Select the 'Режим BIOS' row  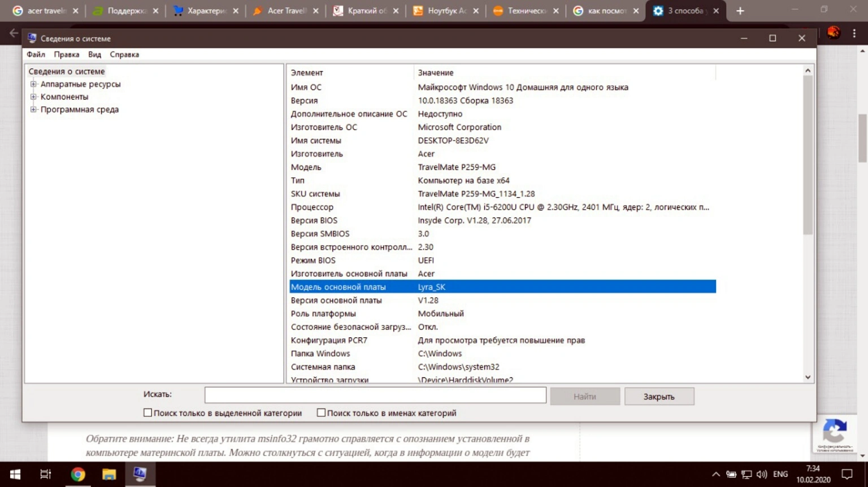pos(502,260)
